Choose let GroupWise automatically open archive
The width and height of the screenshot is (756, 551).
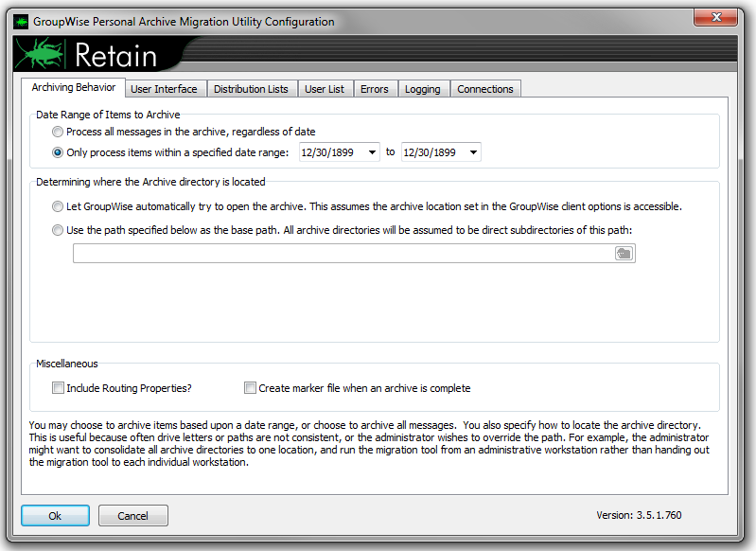click(x=58, y=206)
